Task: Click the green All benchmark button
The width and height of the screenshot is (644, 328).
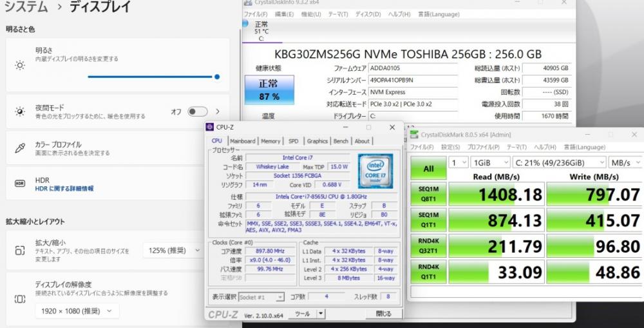Action: [428, 168]
